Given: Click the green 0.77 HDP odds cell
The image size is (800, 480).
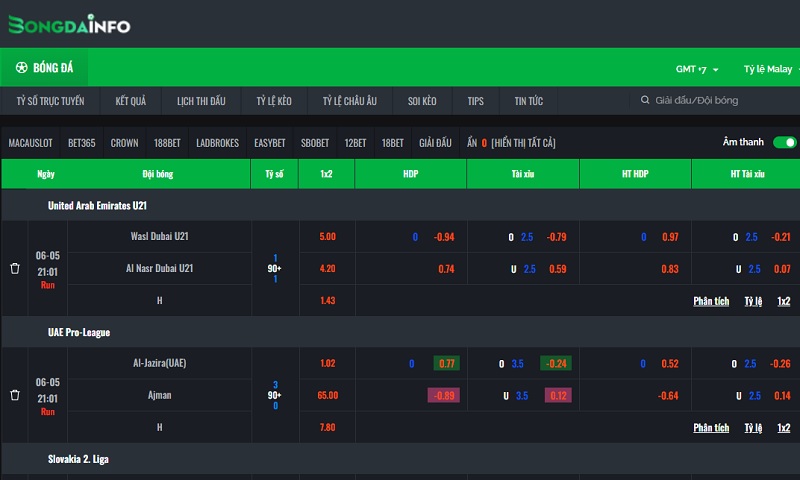Looking at the screenshot, I should [446, 363].
